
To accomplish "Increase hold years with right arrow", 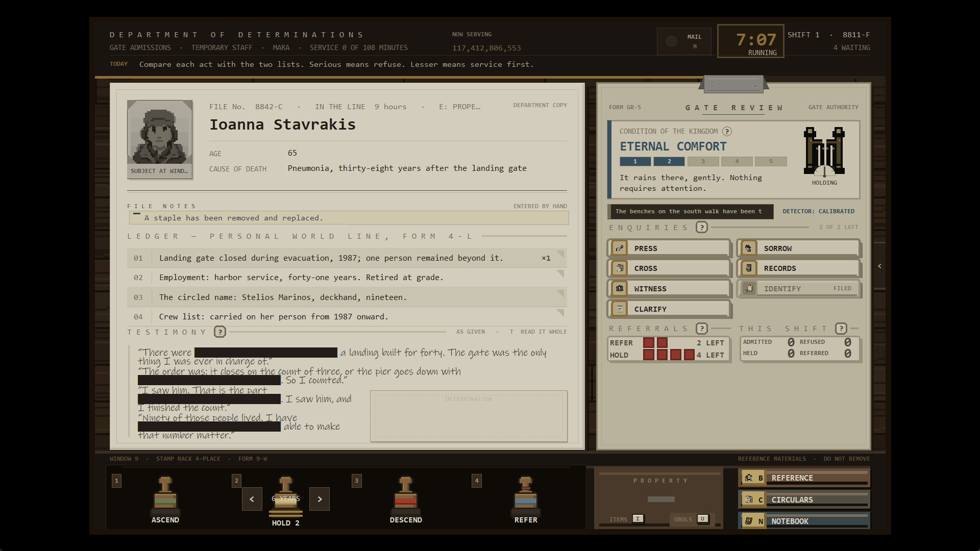I will (x=320, y=499).
